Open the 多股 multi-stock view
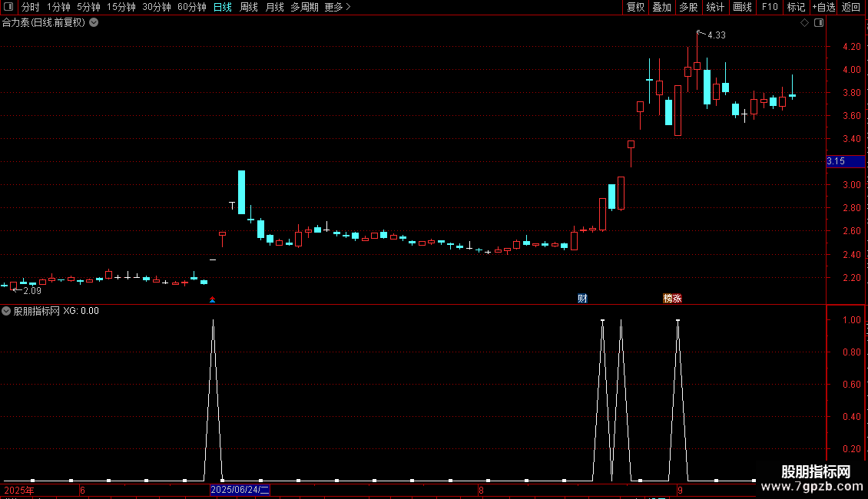This screenshot has height=499, width=868. [688, 7]
